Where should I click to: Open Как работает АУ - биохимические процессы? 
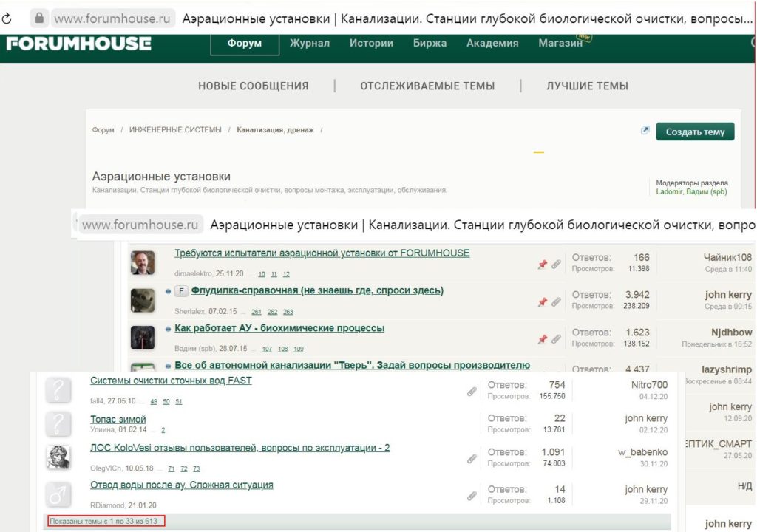coord(279,328)
